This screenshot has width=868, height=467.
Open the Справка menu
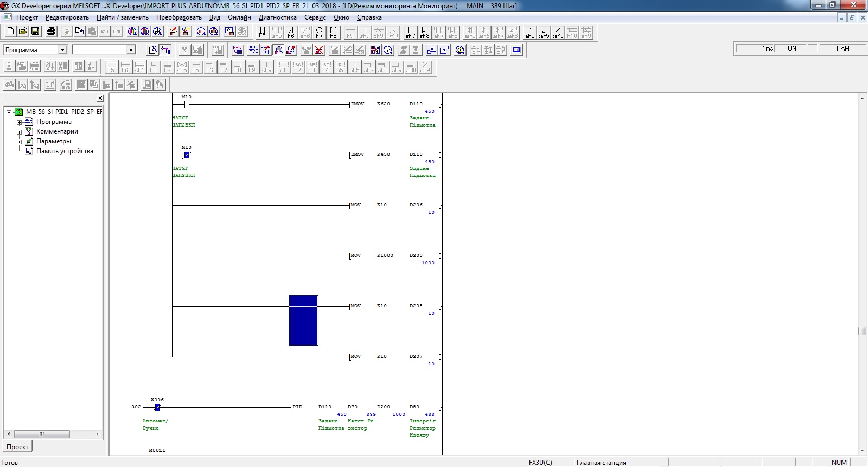tap(369, 17)
